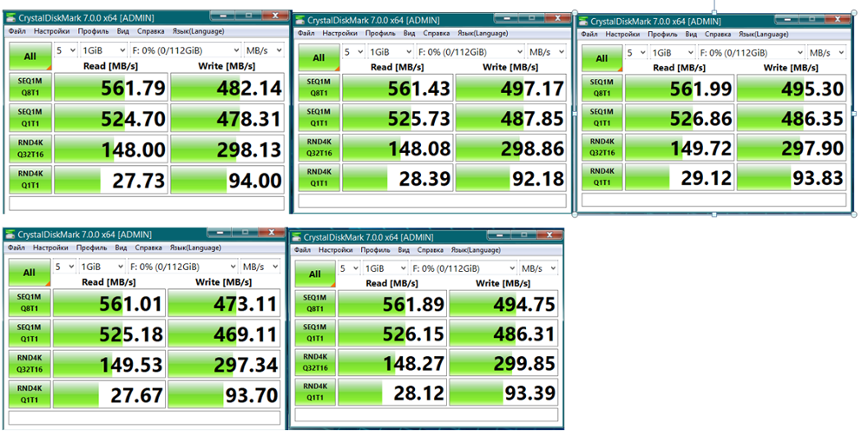This screenshot has height=436, width=868.
Task: Open MB/s unit dropdown in window with 497.17 write
Action: [546, 52]
